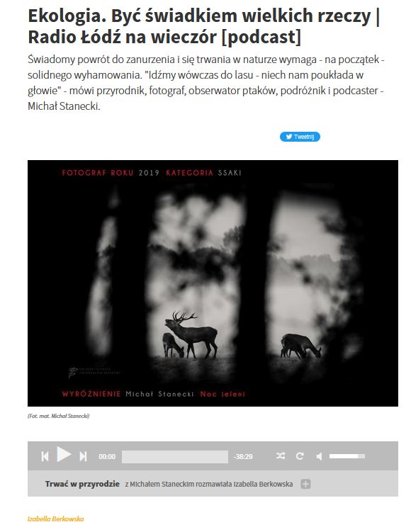Seek within the audio progress bar
The width and height of the screenshot is (411, 532).
point(175,457)
